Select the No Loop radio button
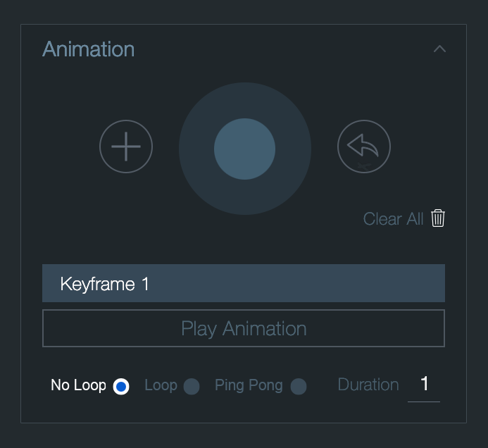The width and height of the screenshot is (488, 448). 121,386
